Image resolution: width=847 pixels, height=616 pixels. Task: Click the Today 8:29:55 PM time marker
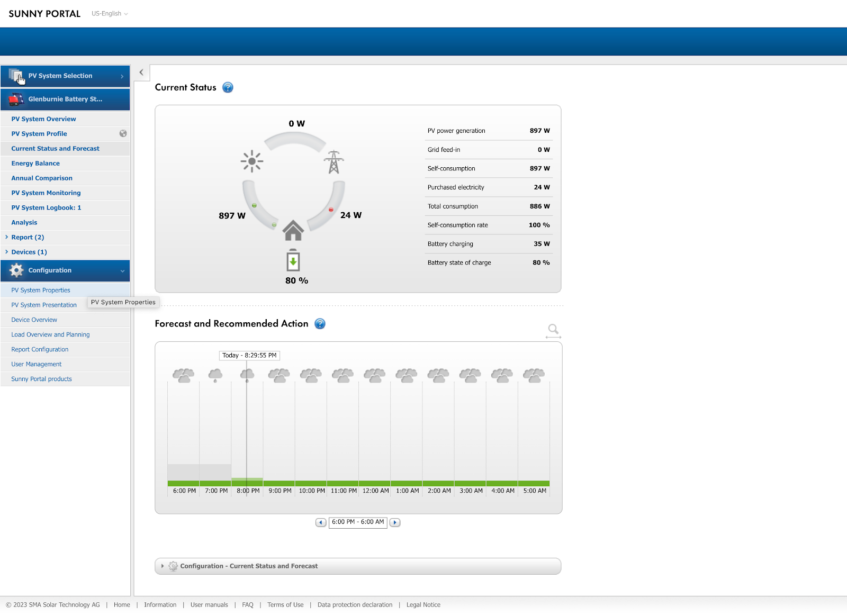pos(249,356)
